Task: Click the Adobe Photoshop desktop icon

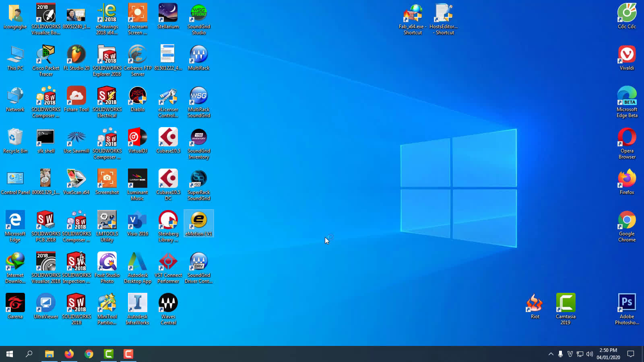Action: point(627,309)
